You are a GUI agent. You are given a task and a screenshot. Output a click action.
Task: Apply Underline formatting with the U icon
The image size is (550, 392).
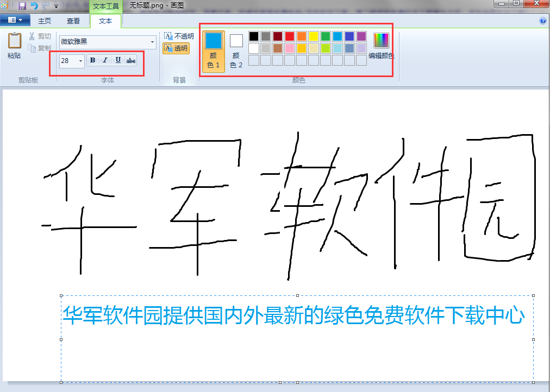pos(118,60)
